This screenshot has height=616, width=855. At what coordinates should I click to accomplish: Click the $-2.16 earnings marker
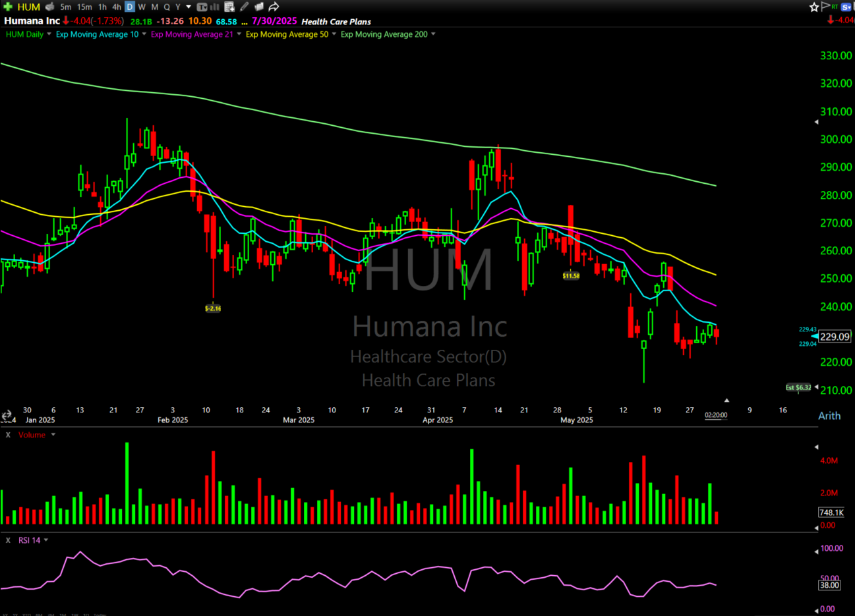pos(213,308)
